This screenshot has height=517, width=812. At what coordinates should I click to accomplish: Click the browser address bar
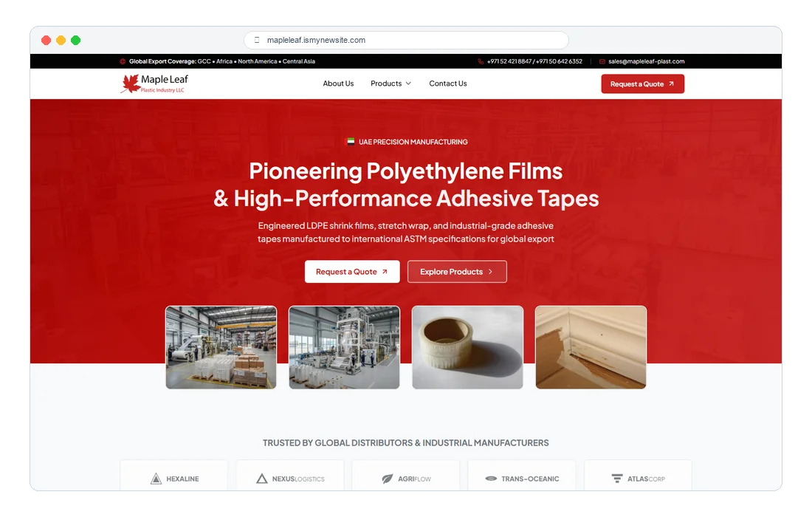click(407, 40)
